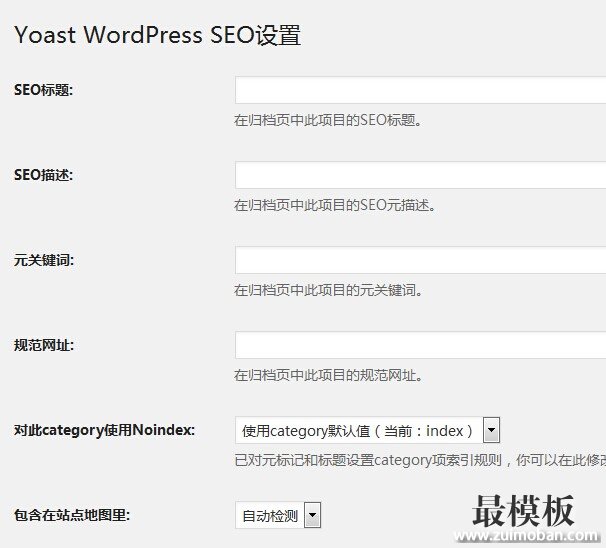The image size is (606, 548).
Task: Click the 对此category使用Noindex label
Action: (x=104, y=431)
